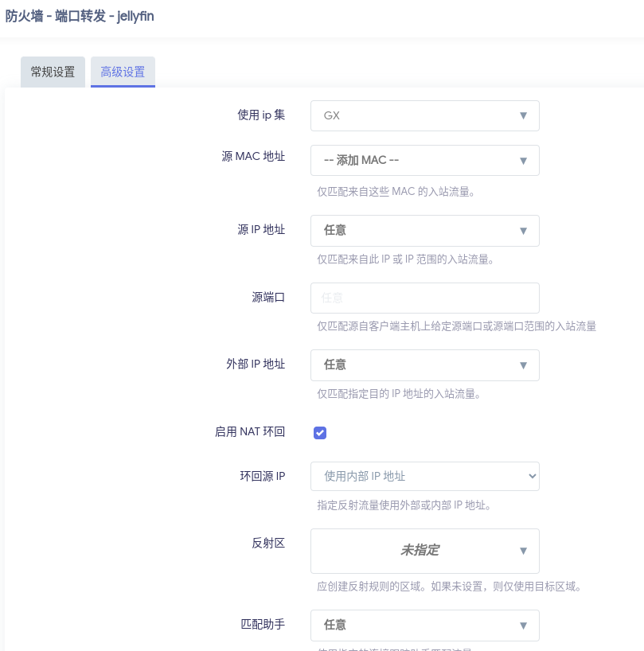Click the arrow on 使用 ip 集 dropdown
Image resolution: width=644 pixels, height=651 pixels.
[523, 115]
